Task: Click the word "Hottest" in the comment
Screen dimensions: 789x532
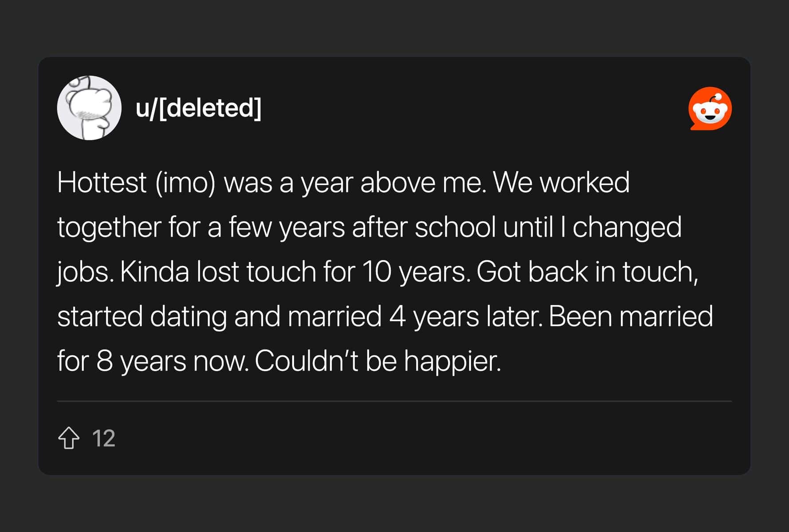Action: pos(102,182)
